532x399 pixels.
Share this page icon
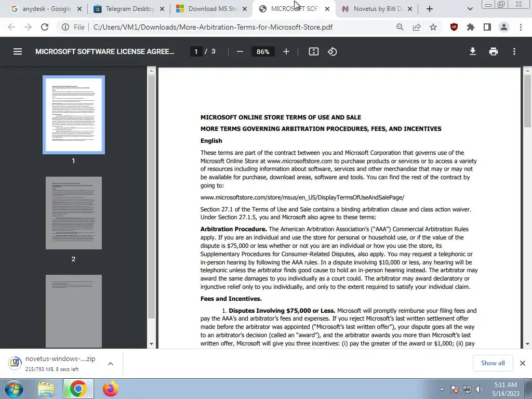(417, 27)
